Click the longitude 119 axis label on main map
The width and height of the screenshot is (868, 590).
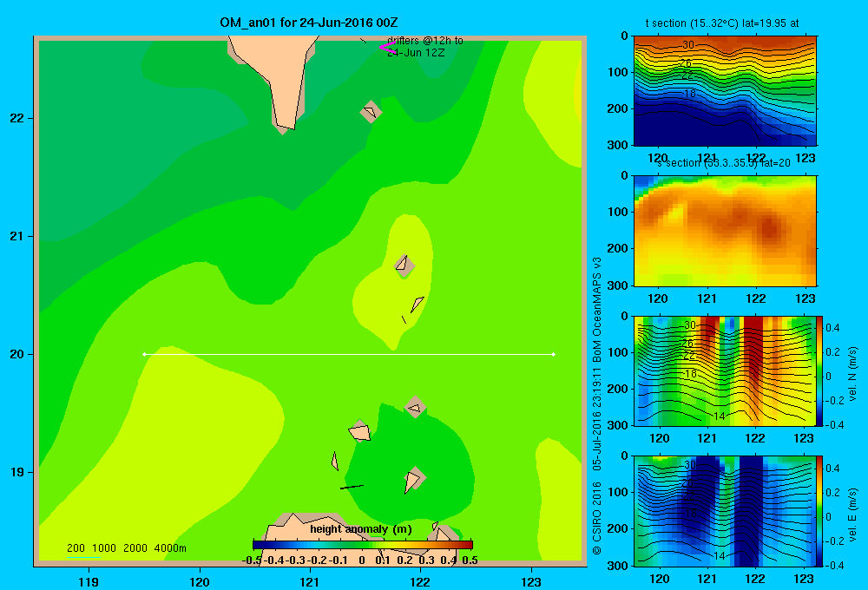click(x=89, y=581)
